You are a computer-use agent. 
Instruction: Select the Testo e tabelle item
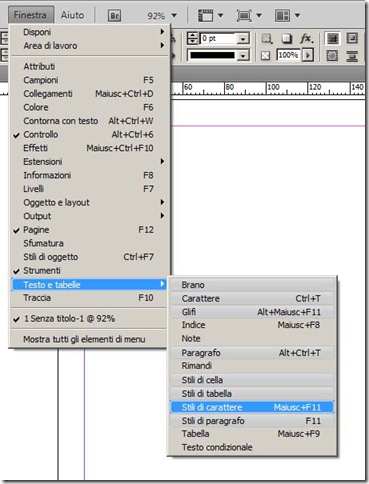[89, 284]
